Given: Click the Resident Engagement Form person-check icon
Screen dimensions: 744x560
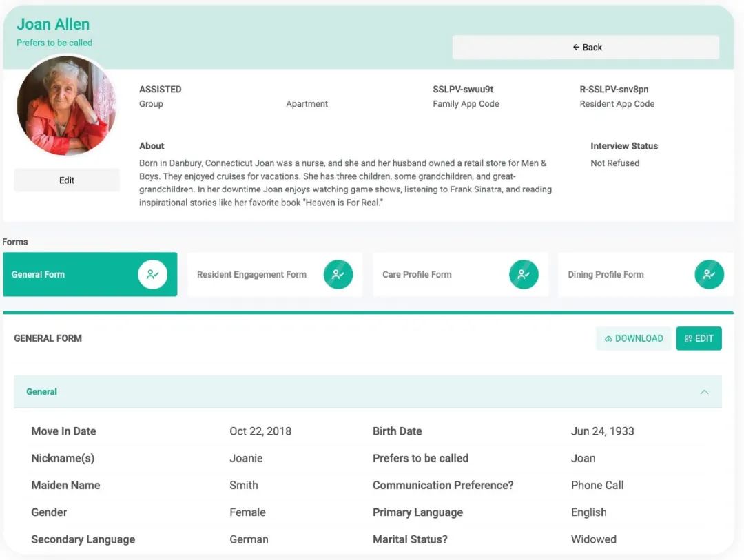Looking at the screenshot, I should [x=338, y=274].
